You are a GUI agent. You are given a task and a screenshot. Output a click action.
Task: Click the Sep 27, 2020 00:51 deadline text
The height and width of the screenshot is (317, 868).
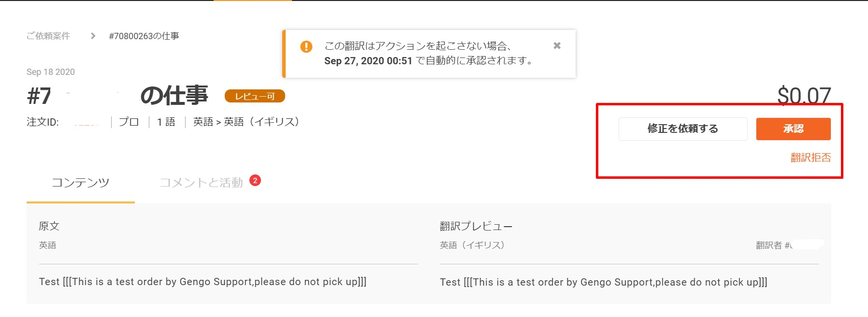(368, 61)
